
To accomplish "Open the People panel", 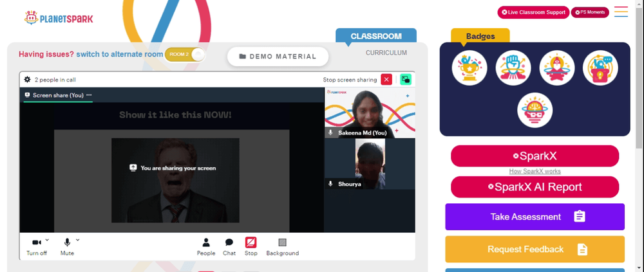I will (206, 247).
